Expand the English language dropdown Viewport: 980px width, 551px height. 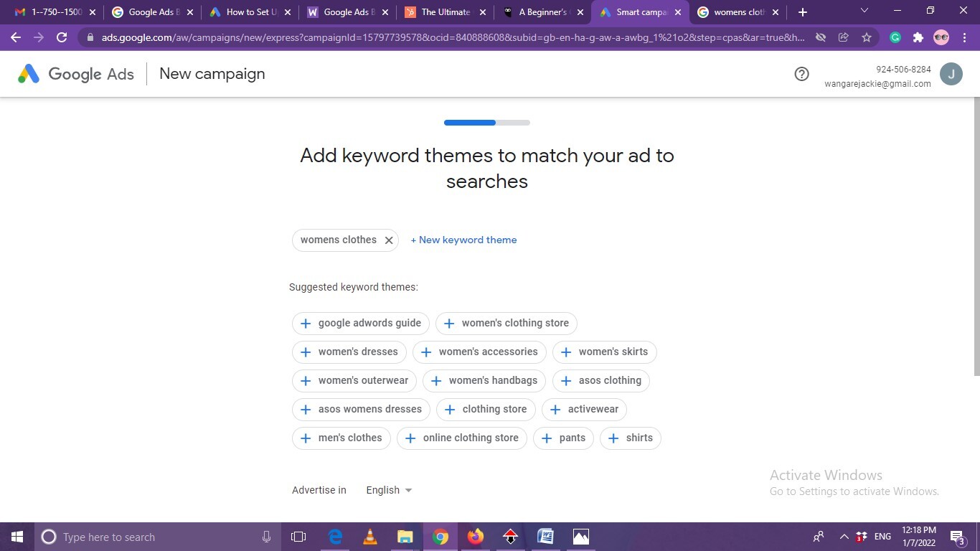(x=389, y=490)
